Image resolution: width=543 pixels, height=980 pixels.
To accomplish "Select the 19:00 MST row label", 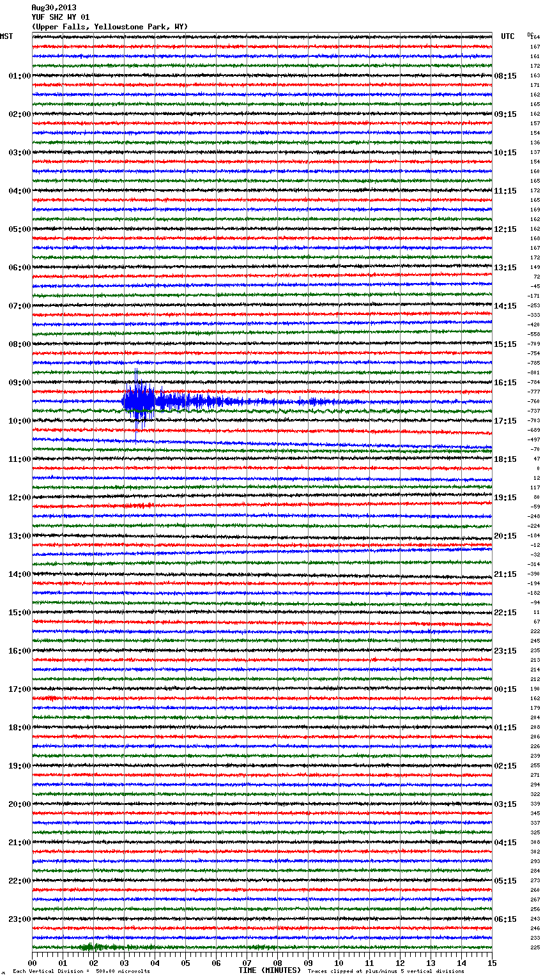I will (20, 766).
